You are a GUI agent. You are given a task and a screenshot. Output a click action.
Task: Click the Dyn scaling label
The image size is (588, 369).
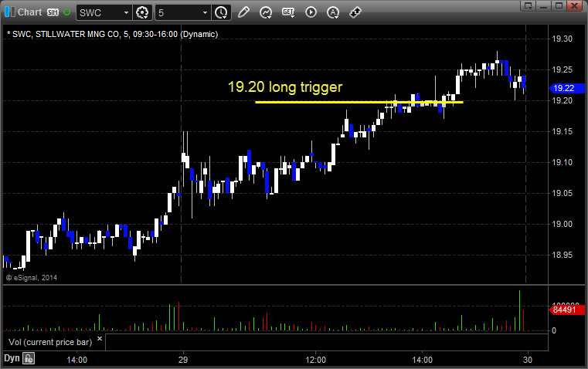click(x=12, y=358)
